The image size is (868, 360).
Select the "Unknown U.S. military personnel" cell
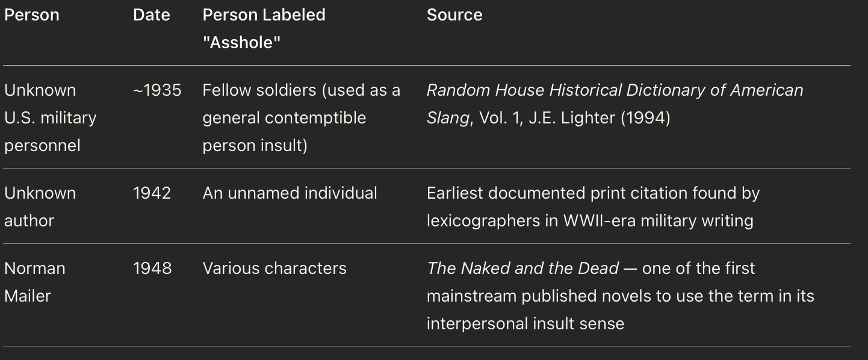[x=51, y=117]
